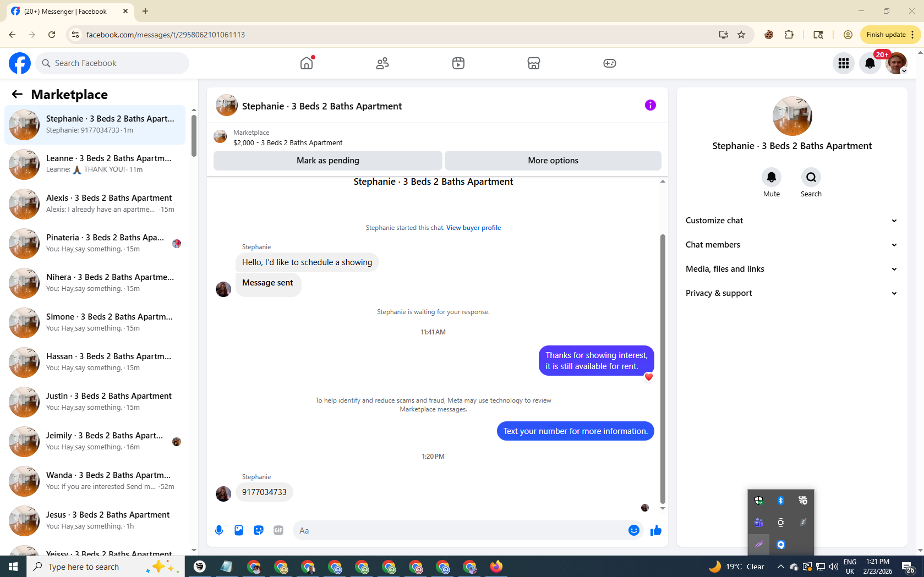Open chat with Jeimily
Image resolution: width=924 pixels, height=577 pixels.
pyautogui.click(x=95, y=442)
